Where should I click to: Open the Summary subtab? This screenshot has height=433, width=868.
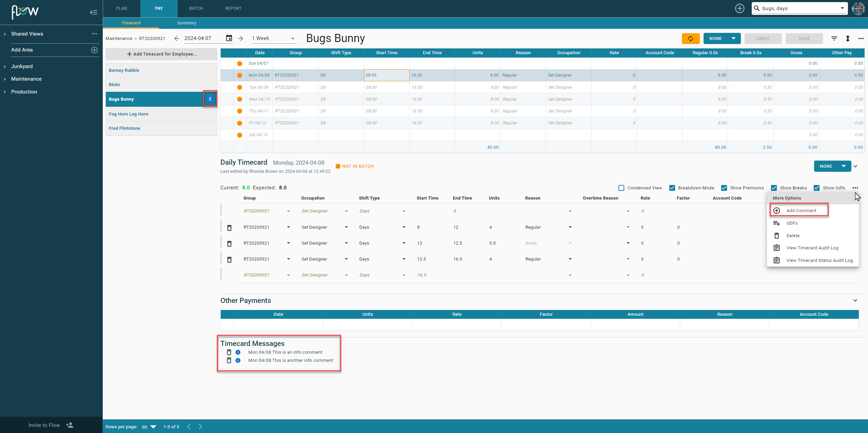pyautogui.click(x=187, y=23)
